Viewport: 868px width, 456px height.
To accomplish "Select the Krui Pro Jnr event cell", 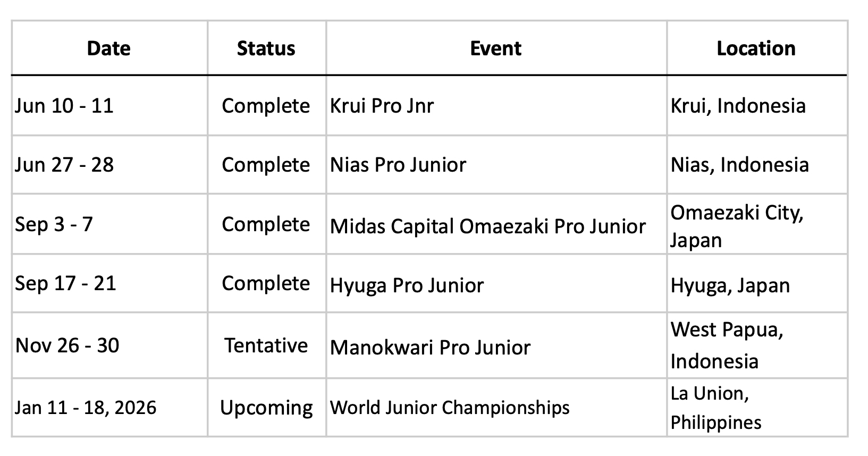I will pyautogui.click(x=382, y=106).
